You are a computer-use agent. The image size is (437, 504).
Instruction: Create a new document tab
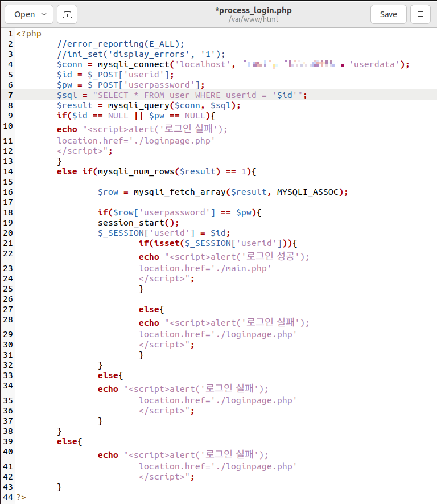click(x=67, y=14)
